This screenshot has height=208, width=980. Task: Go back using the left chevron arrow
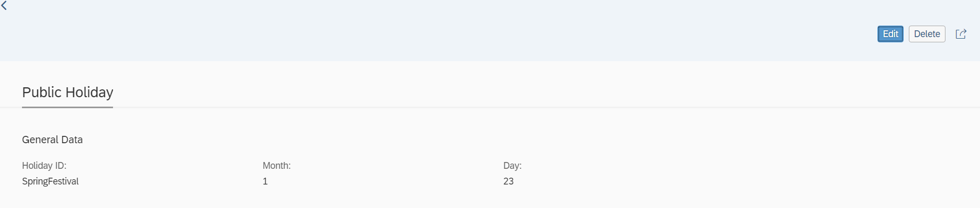point(4,5)
